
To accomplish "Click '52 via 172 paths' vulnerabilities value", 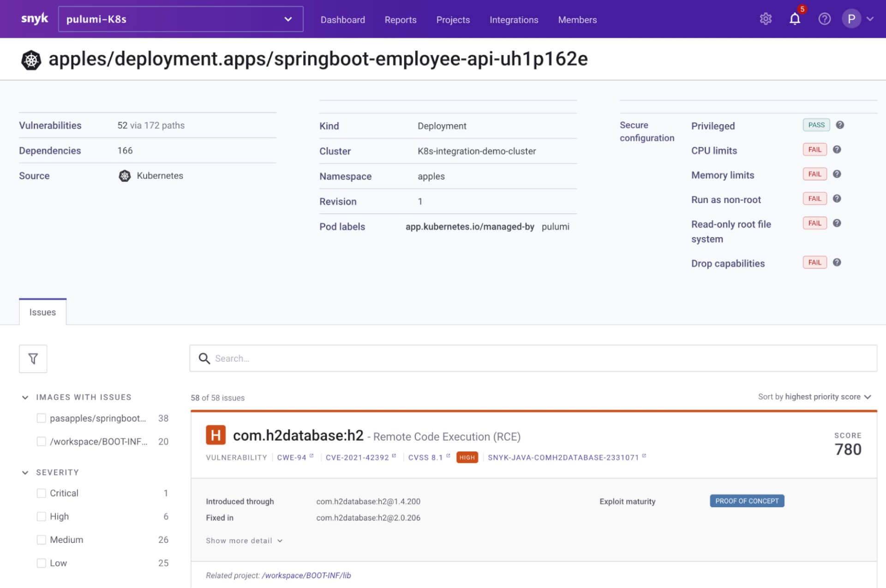I will (x=151, y=126).
